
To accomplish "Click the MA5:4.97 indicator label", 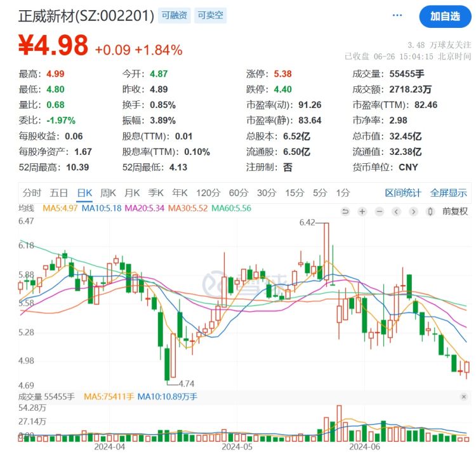I will (x=60, y=208).
